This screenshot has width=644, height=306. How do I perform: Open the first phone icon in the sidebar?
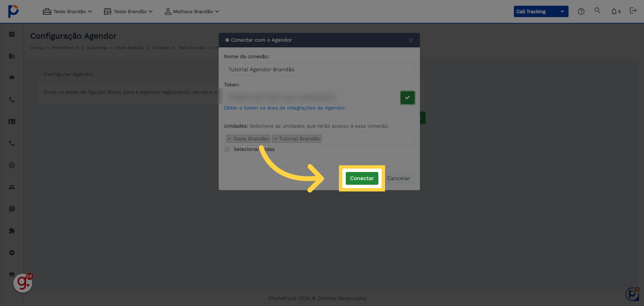[x=12, y=100]
